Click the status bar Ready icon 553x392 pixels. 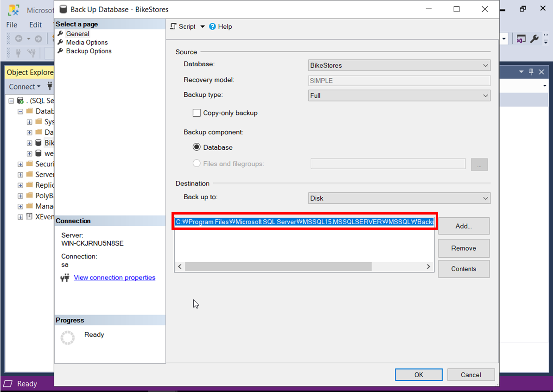8,384
